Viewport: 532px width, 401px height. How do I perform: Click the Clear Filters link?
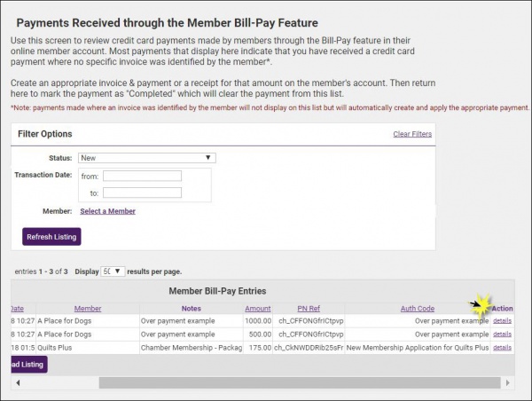(412, 134)
